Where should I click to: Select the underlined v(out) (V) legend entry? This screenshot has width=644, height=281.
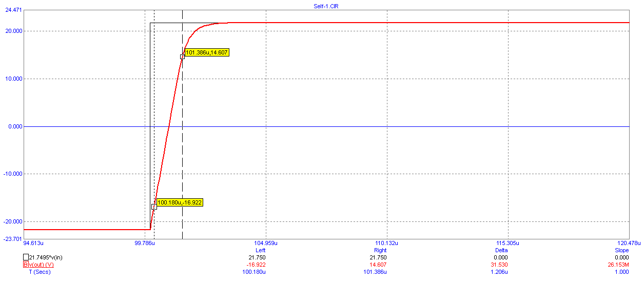tap(41, 265)
